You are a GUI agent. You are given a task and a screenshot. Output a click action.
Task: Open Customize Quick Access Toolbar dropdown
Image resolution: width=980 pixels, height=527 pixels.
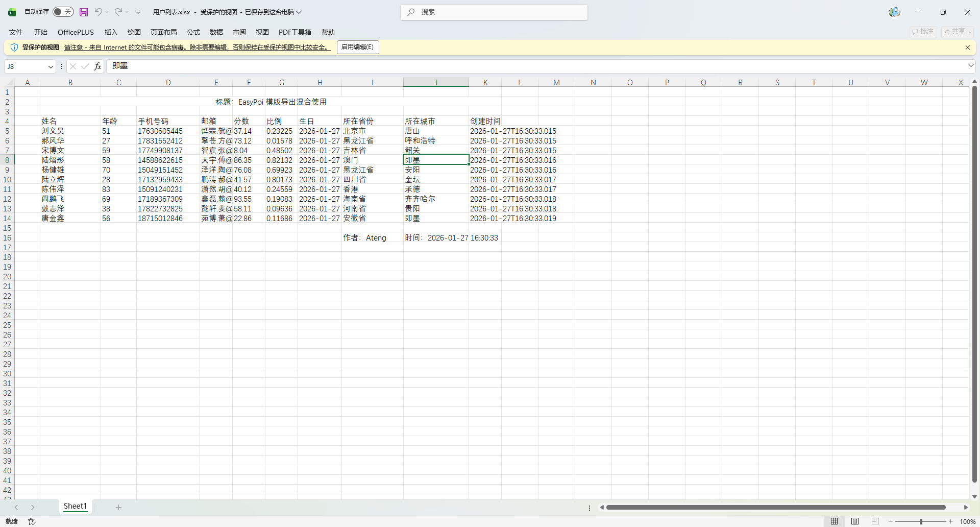pos(138,12)
